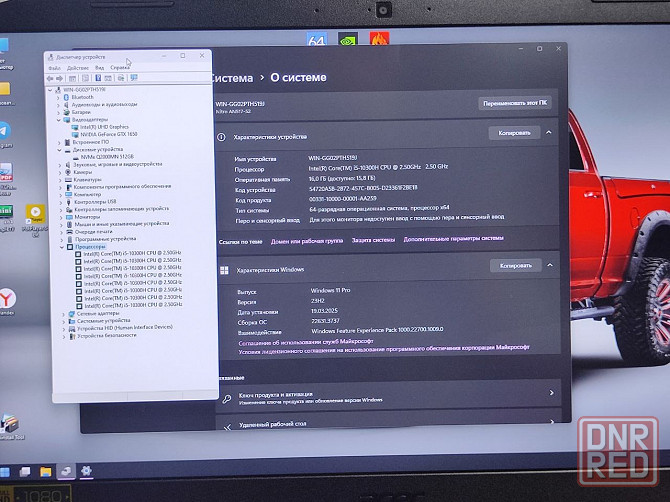This screenshot has height=502, width=670.
Task: Select the Мониторы display icon in tree
Action: 69,217
